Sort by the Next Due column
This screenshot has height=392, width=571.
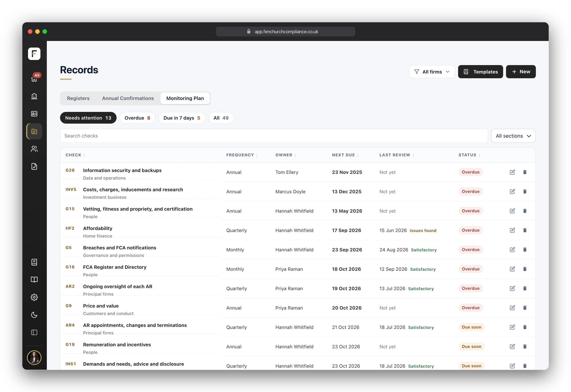point(345,155)
